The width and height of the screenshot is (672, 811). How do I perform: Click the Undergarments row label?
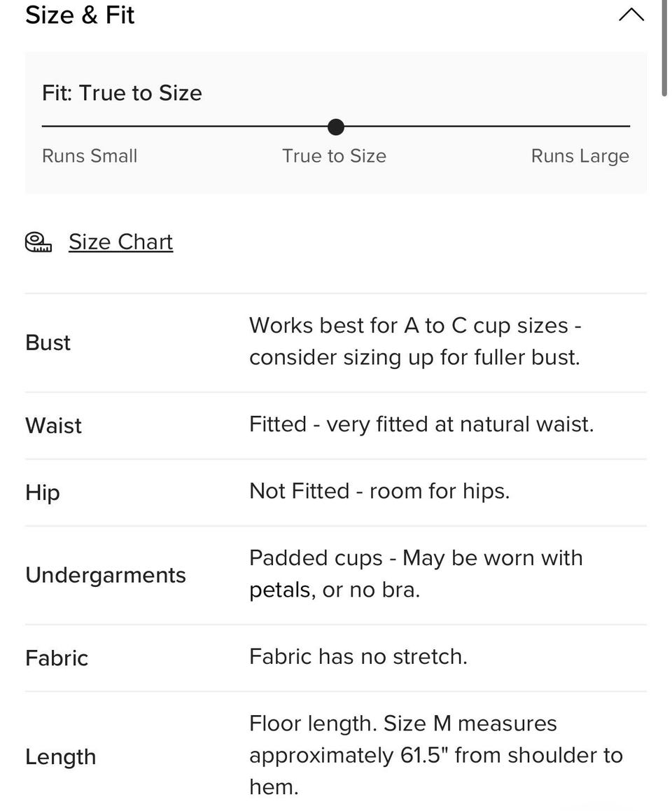[106, 575]
